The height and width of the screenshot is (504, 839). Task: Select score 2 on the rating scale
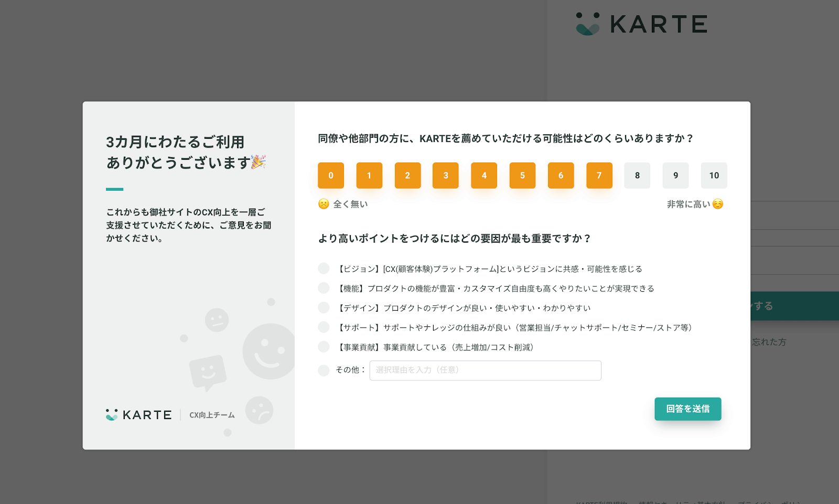pyautogui.click(x=407, y=176)
